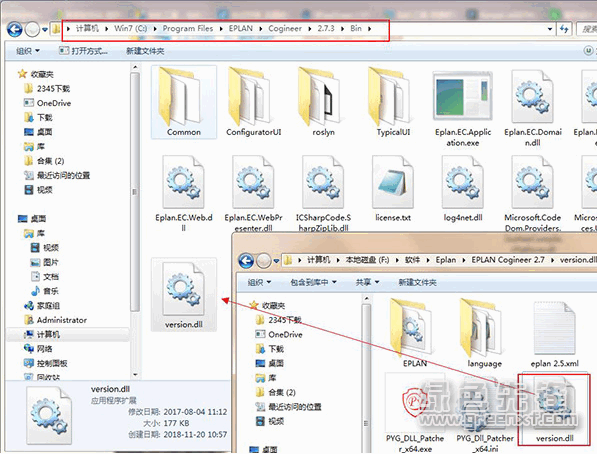Click 新建文件夹 in Bin window toolbar
Image resolution: width=597 pixels, height=454 pixels.
(145, 51)
